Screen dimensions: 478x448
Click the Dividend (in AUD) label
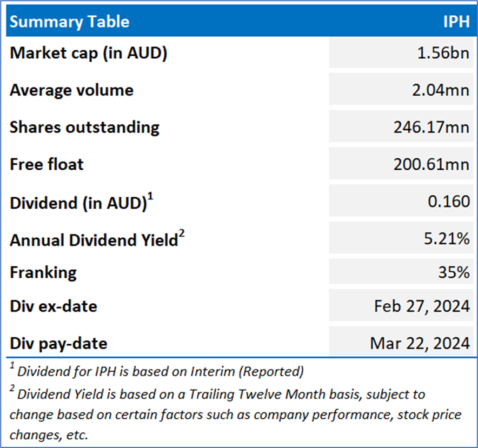tap(81, 202)
